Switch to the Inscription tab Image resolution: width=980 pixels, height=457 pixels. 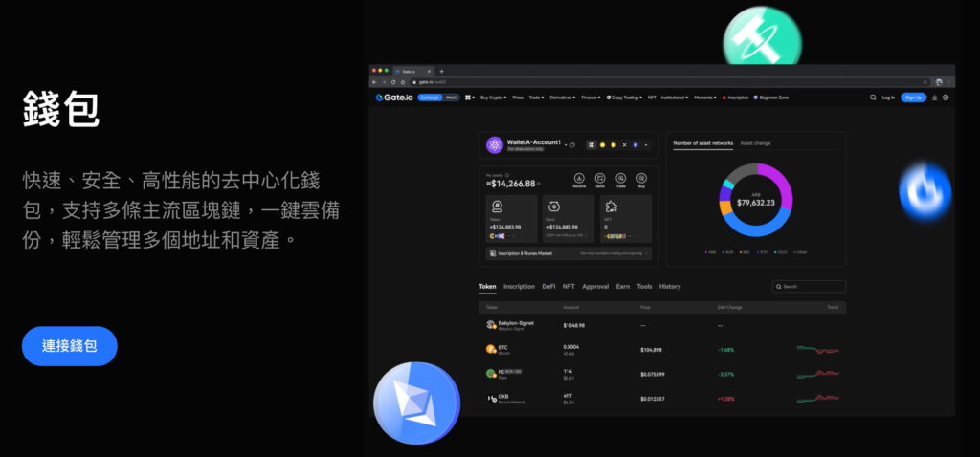pos(519,286)
